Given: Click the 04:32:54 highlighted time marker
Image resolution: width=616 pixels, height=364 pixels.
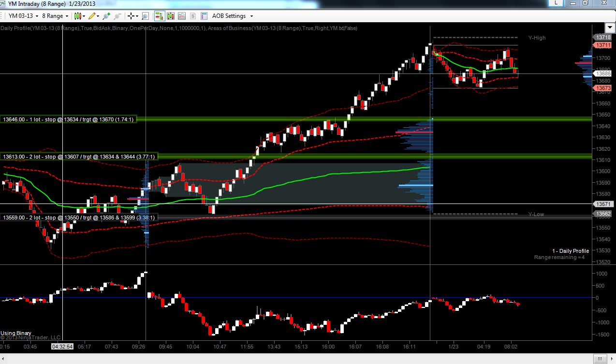Looking at the screenshot, I should (62, 347).
